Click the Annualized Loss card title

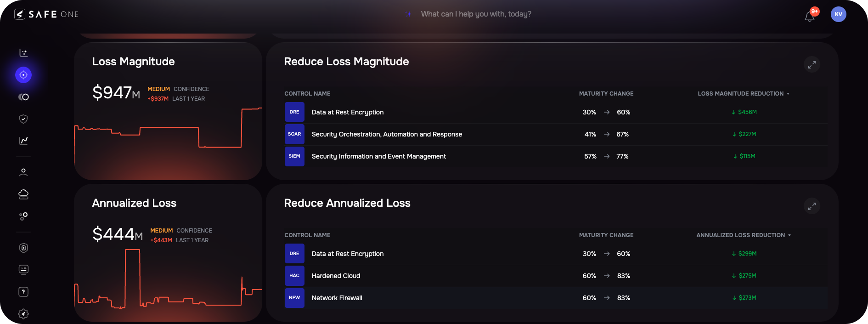coord(134,203)
